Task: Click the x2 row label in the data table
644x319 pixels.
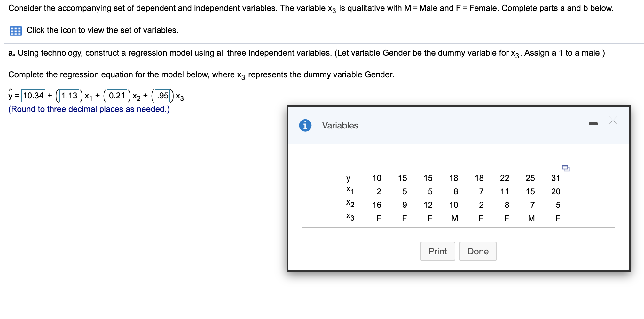Action: click(349, 204)
